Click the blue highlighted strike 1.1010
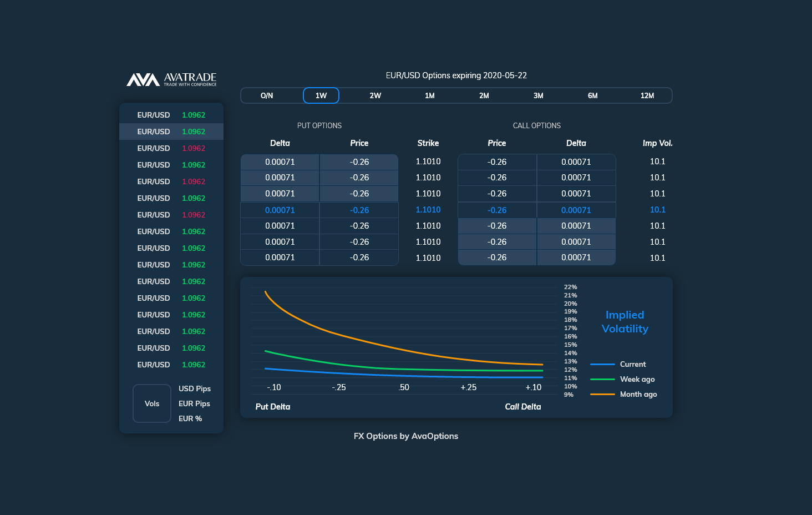This screenshot has width=812, height=515. [428, 210]
